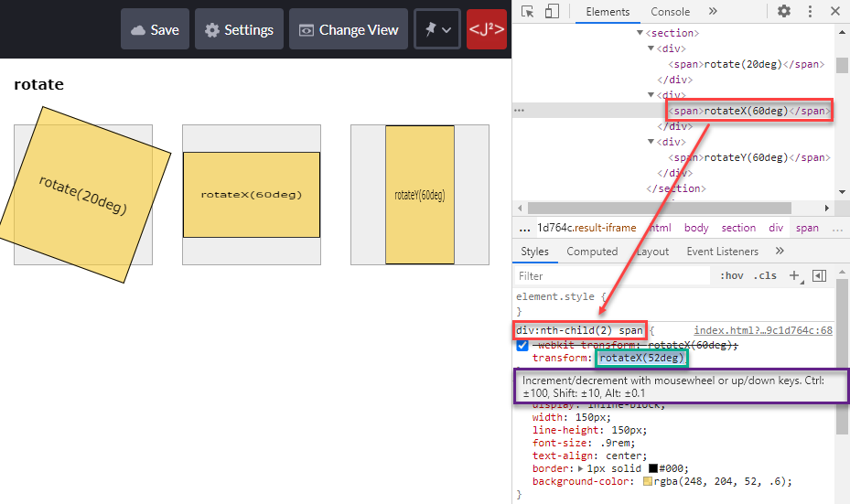The height and width of the screenshot is (504, 850).
Task: Toggle the device toolbar icon
Action: coord(552,11)
